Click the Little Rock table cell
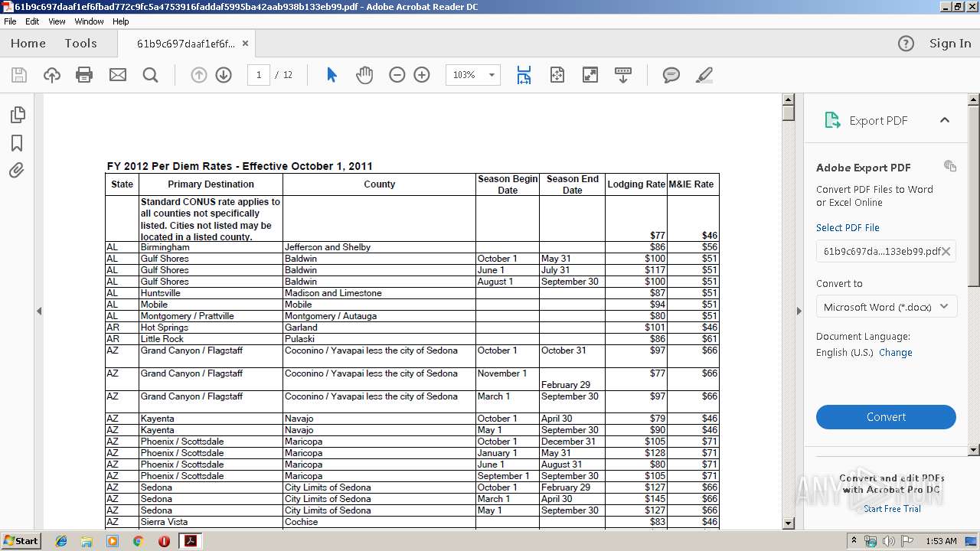Screen dimensions: 980x551 [211, 339]
